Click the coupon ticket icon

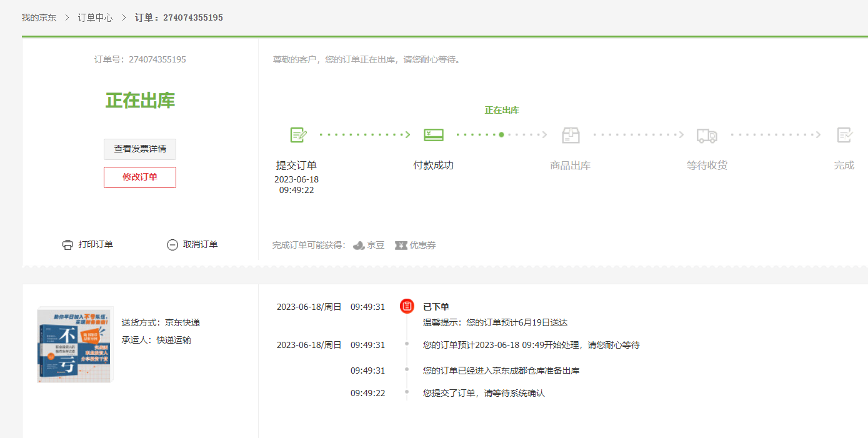pyautogui.click(x=401, y=246)
